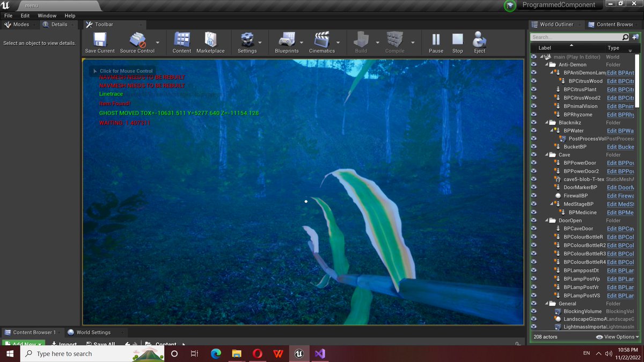Collapse the DoorOpen folder
644x362 pixels.
pyautogui.click(x=546, y=221)
